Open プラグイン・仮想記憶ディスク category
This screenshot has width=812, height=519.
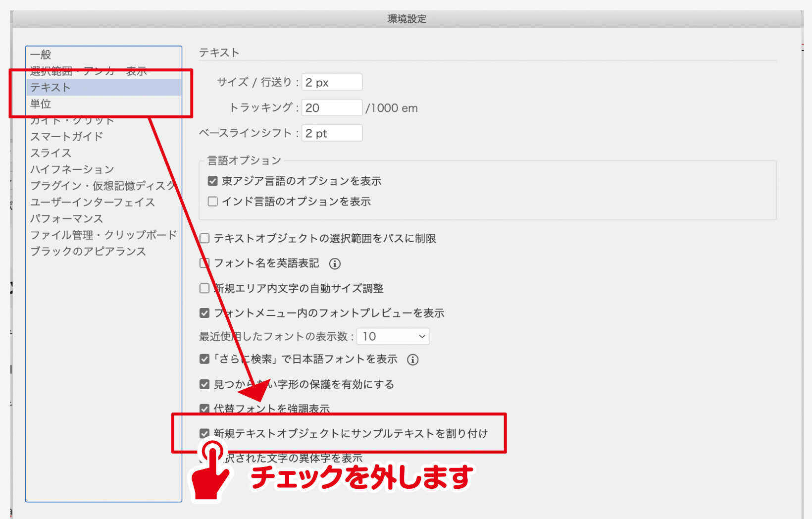[103, 185]
